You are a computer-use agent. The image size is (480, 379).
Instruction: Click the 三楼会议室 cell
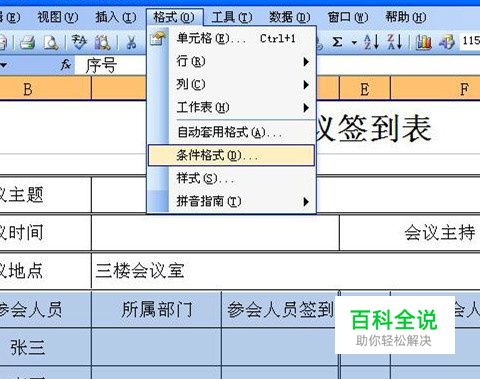tap(286, 270)
